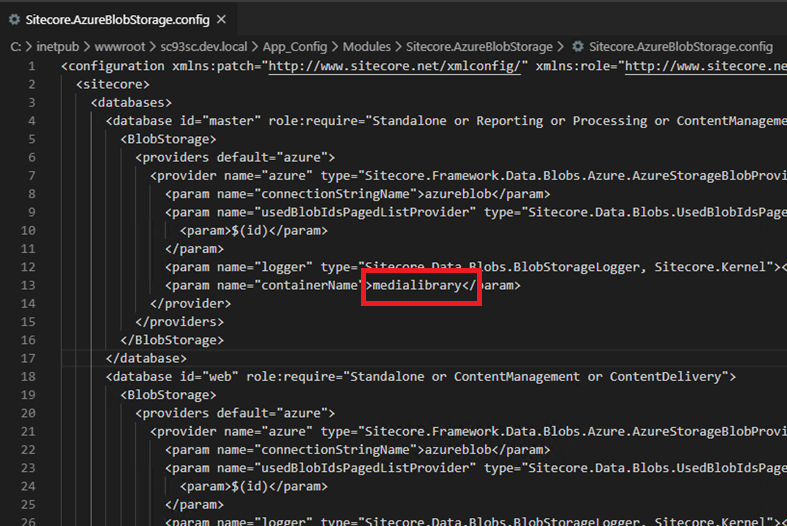Click line number 13 in the gutter

tap(28, 285)
